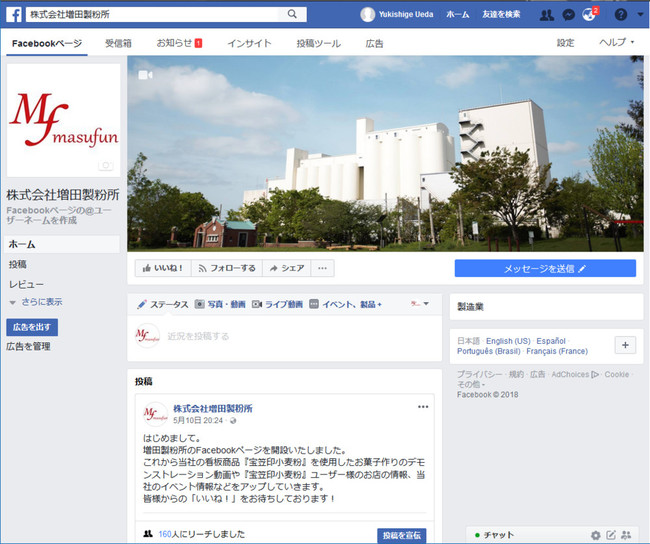Open chat settings gear icon

(x=595, y=535)
